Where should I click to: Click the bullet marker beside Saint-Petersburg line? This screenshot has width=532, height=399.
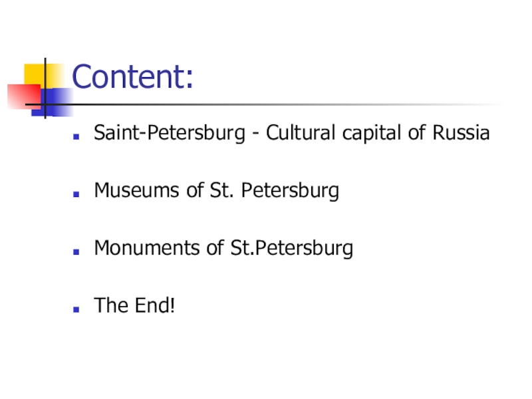(x=77, y=135)
